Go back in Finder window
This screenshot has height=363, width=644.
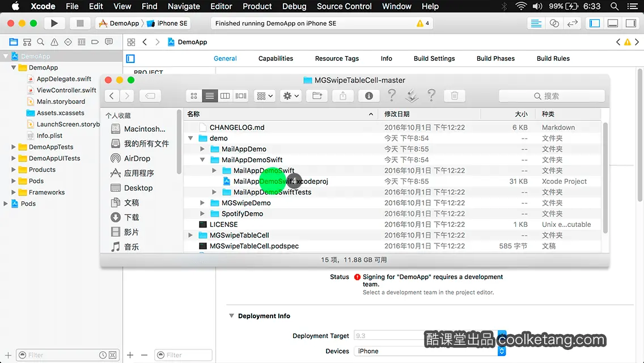tap(112, 96)
